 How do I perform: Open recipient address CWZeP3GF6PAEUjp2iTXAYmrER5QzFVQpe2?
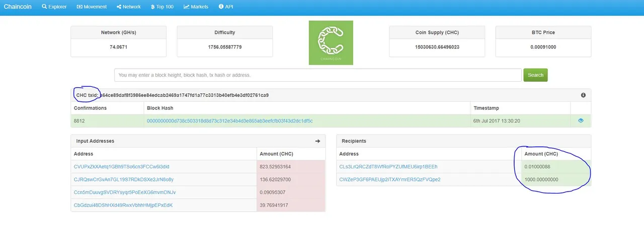click(390, 179)
